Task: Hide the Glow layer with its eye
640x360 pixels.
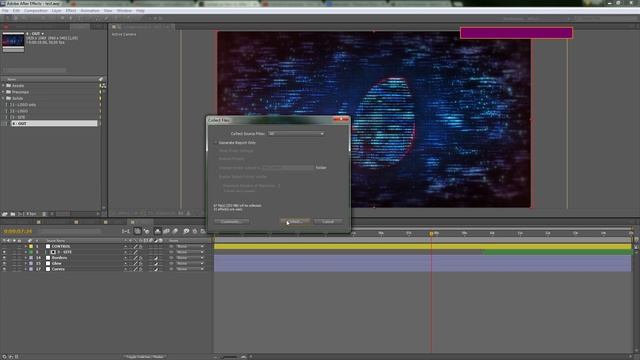Action: (4, 264)
